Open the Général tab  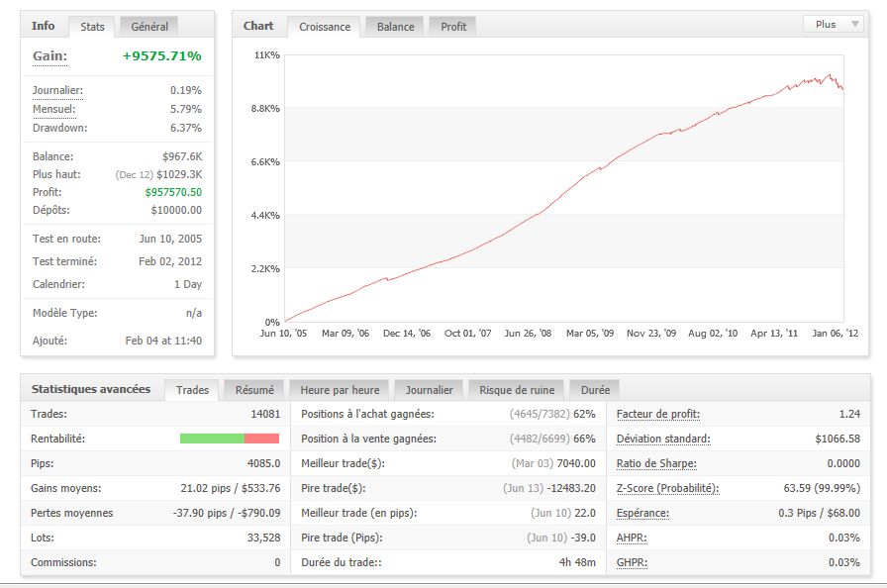click(x=149, y=27)
